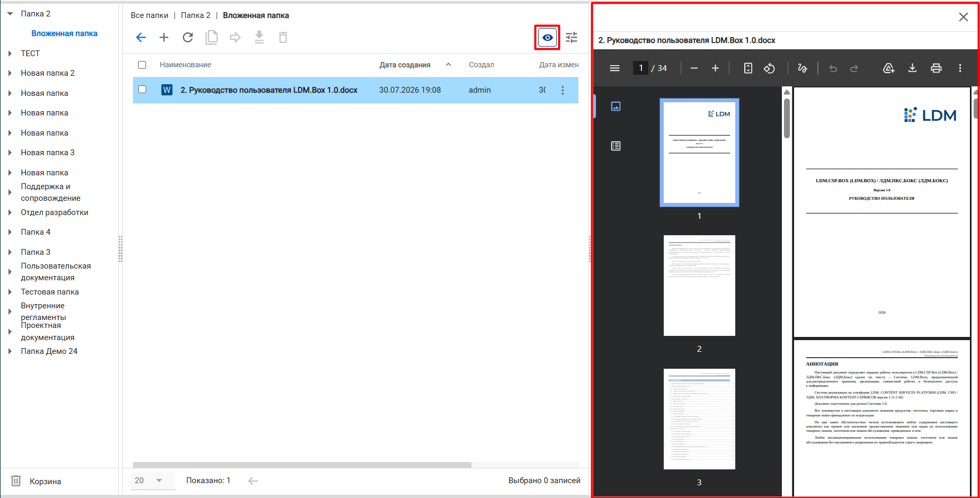
Task: Zoom in with the PDF viewer plus button
Action: point(715,68)
